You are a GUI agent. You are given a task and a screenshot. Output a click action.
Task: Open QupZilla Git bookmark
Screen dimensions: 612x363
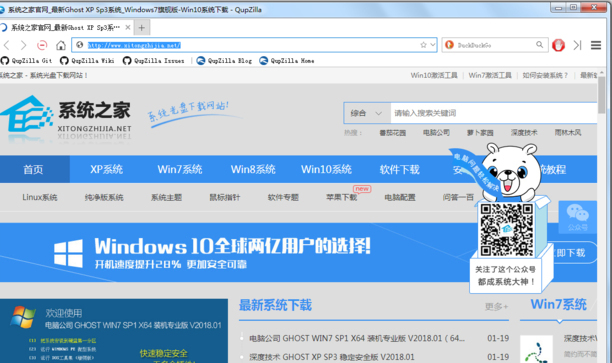(27, 60)
